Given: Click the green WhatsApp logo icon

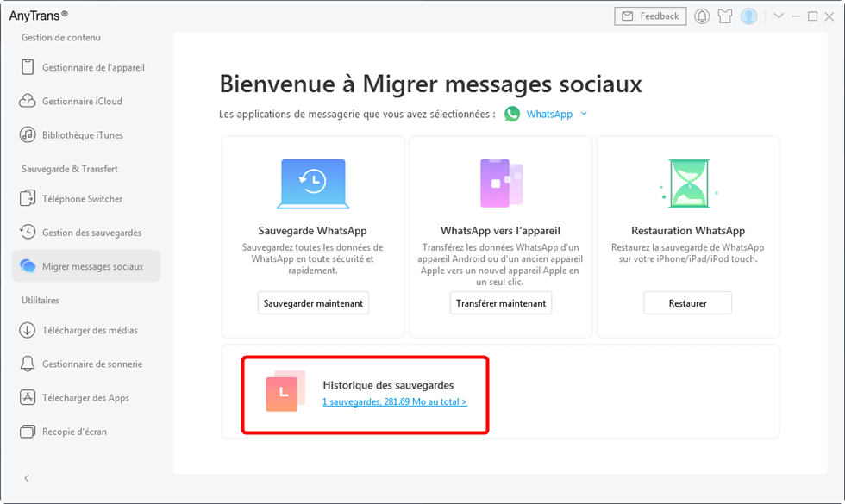Looking at the screenshot, I should point(512,114).
